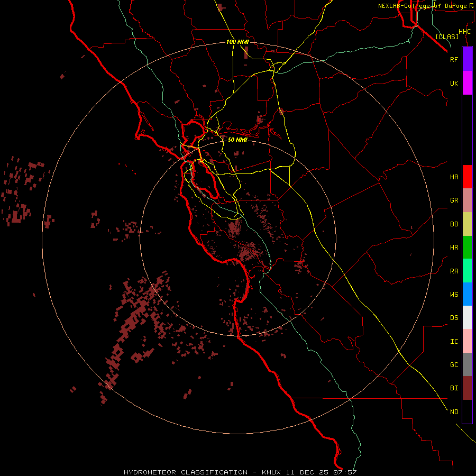Click the 'IC' legend label

pos(454,342)
